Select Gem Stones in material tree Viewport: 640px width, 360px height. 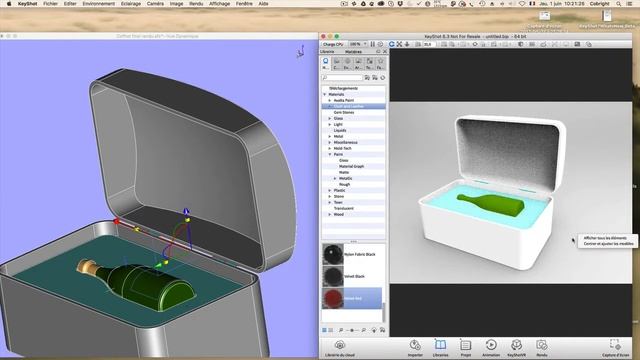point(344,112)
